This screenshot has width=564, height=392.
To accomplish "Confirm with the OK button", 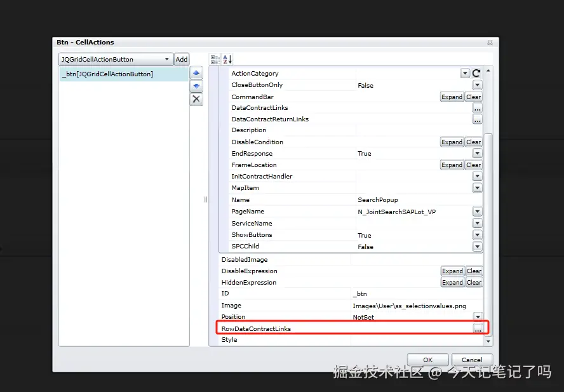I will [x=427, y=360].
